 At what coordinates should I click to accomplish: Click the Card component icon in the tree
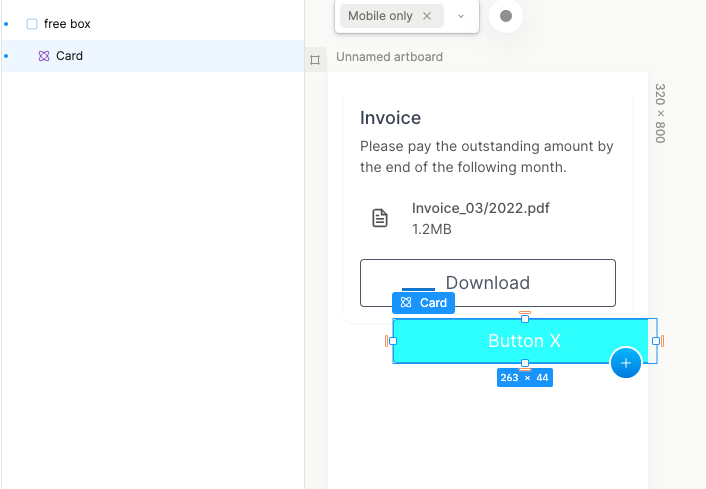pyautogui.click(x=44, y=56)
